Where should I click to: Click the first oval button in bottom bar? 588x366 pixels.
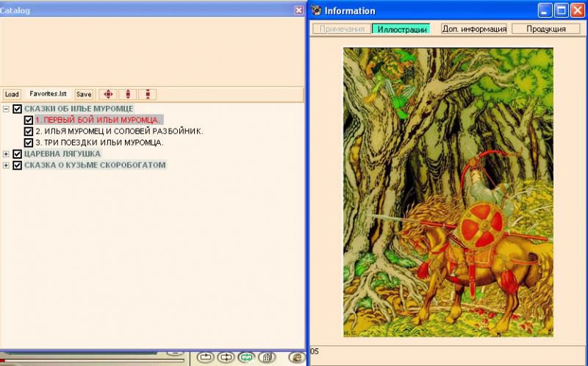tap(205, 357)
